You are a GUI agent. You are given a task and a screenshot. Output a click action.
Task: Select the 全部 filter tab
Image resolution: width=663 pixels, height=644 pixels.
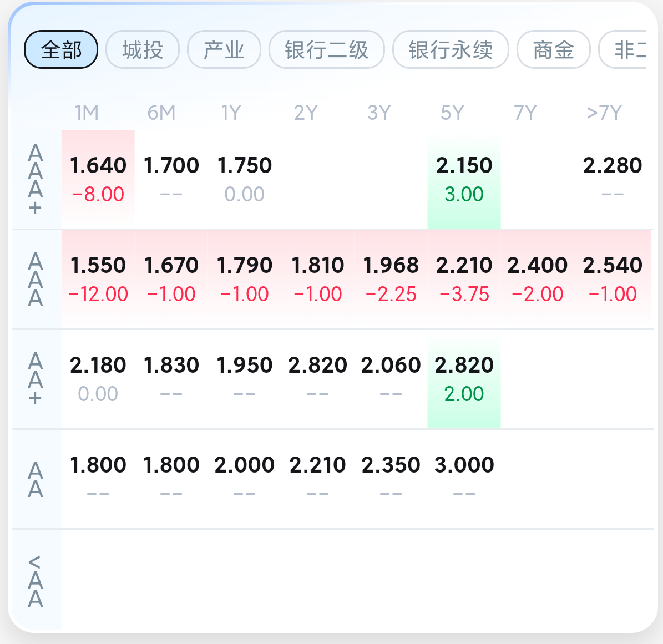61,50
